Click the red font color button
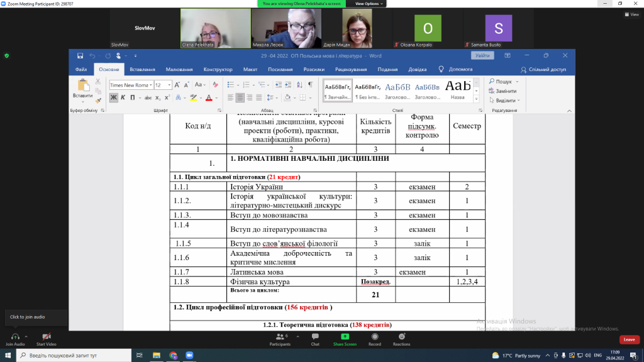Image resolution: width=644 pixels, height=362 pixels. pyautogui.click(x=209, y=97)
